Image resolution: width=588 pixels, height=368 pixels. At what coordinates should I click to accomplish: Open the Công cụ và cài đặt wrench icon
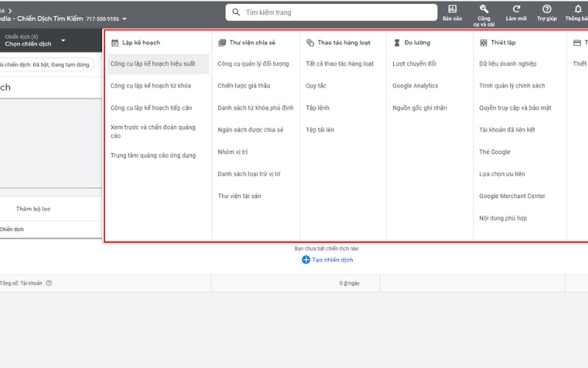tap(484, 9)
